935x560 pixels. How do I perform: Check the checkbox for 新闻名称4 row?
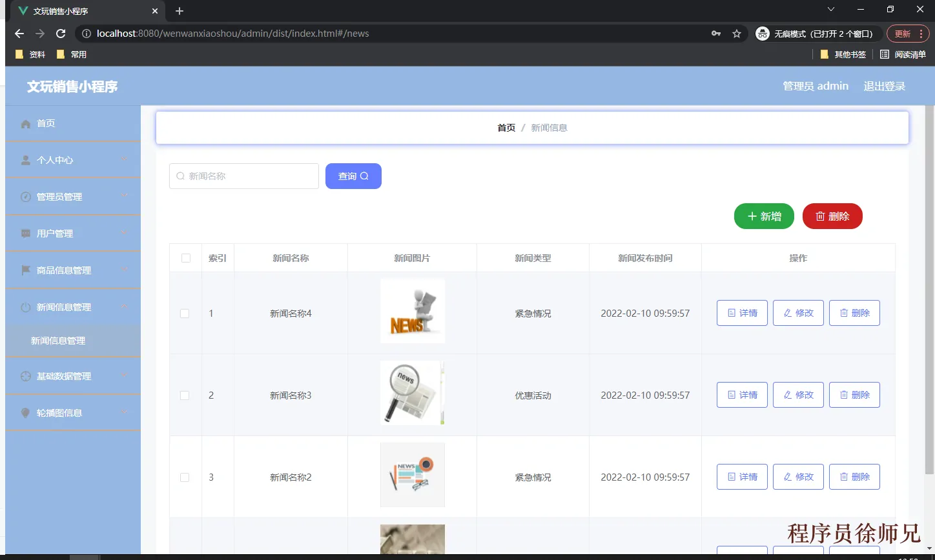[x=185, y=314]
